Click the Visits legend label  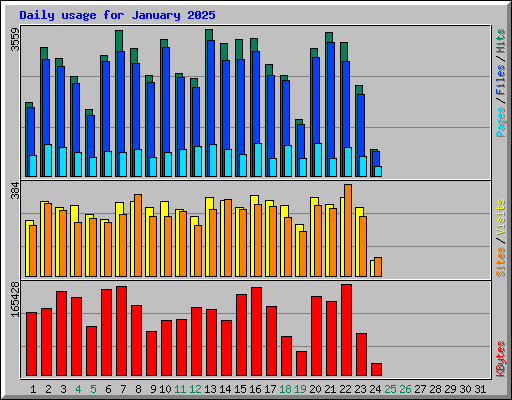[500, 218]
